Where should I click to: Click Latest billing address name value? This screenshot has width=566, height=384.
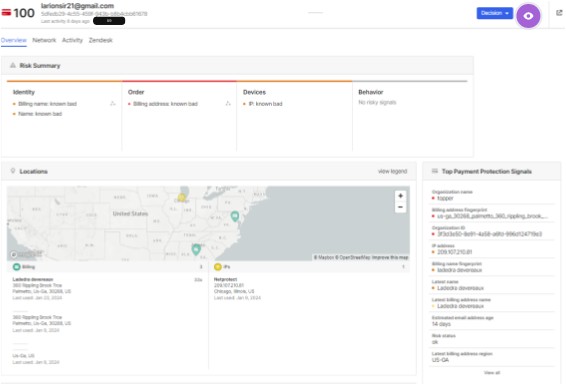point(460,306)
